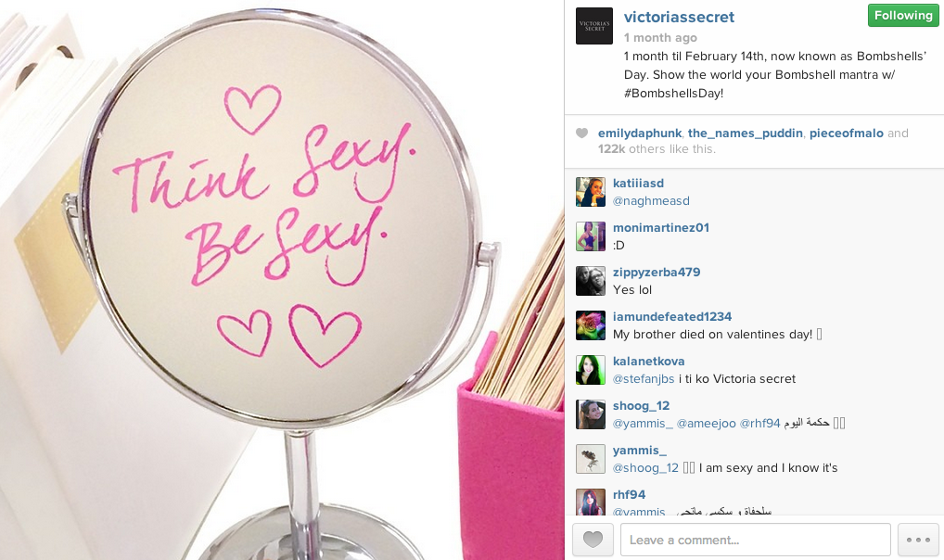Open the yammis_ commenter username
The image size is (944, 560).
coord(639,451)
